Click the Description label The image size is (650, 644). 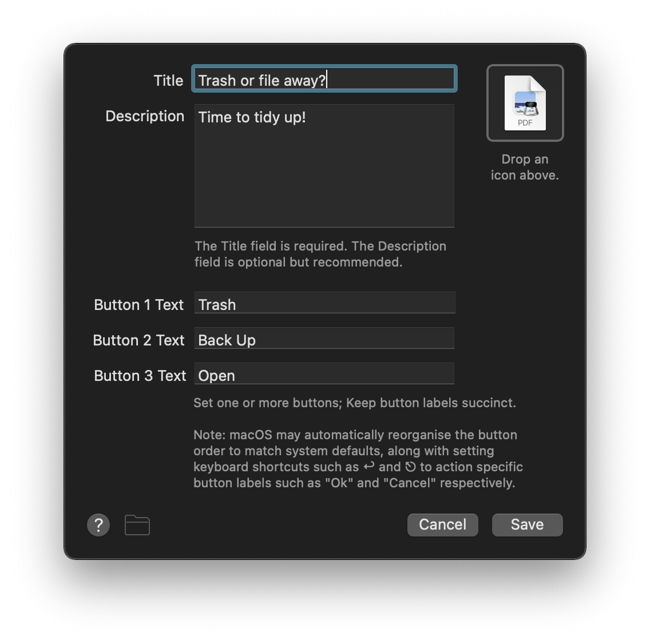[144, 116]
